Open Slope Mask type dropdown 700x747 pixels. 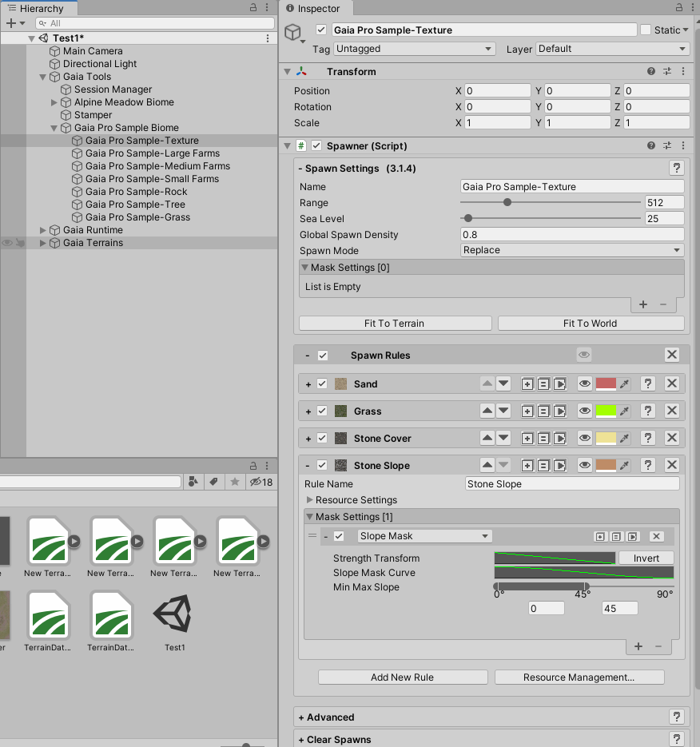point(424,536)
